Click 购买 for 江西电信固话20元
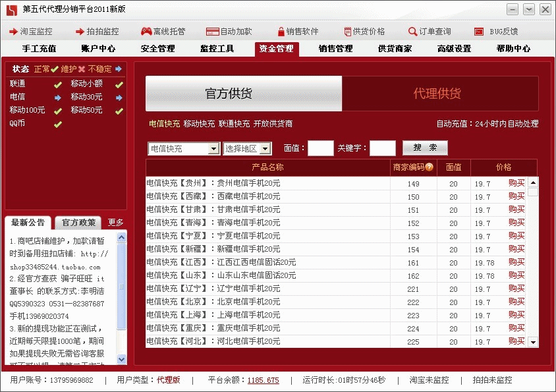 pyautogui.click(x=516, y=262)
